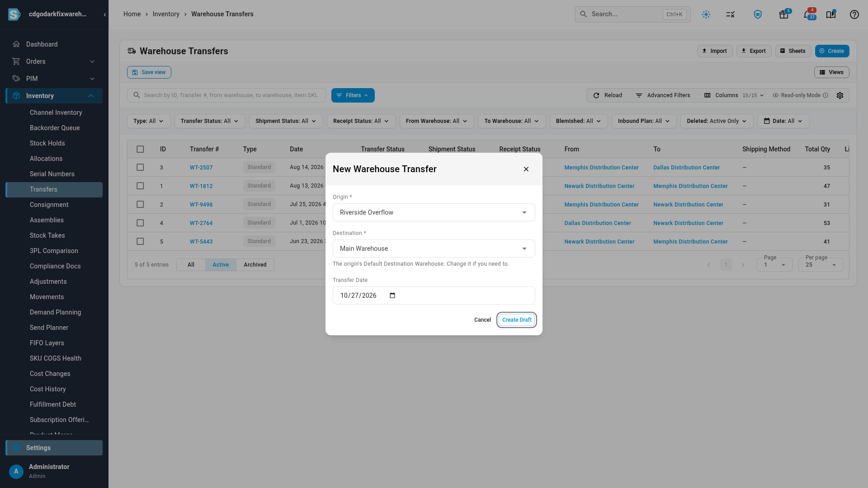868x488 pixels.
Task: Switch to the Archived tab
Action: click(x=255, y=265)
